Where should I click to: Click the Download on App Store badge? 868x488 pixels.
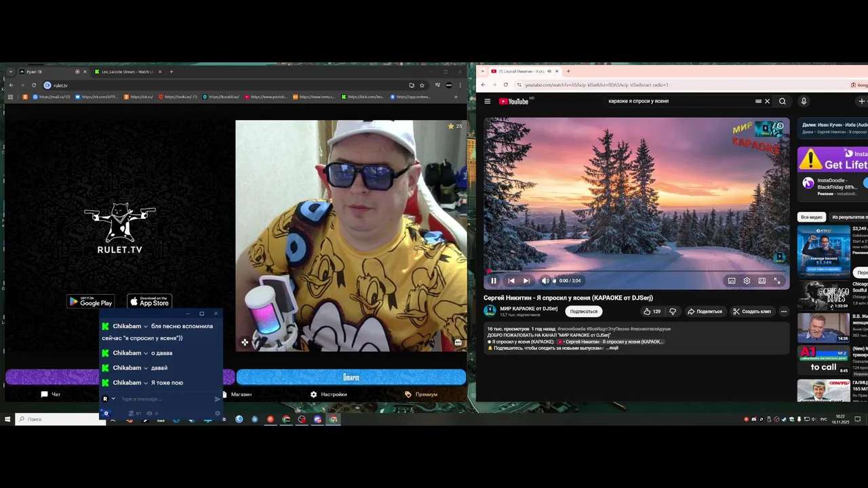coord(149,302)
